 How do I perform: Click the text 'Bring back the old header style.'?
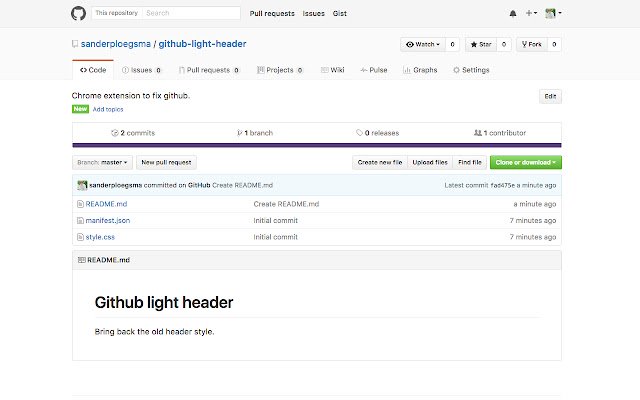(x=154, y=331)
